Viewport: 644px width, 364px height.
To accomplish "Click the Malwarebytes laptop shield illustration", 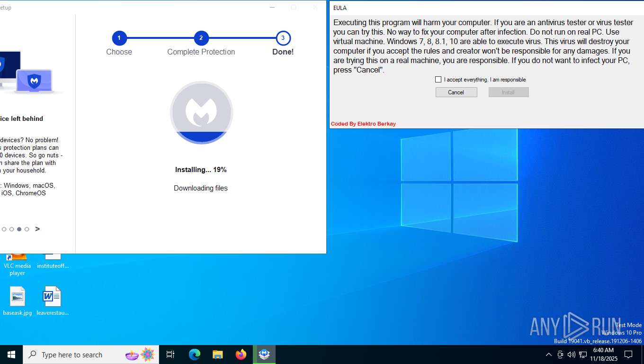I will coord(34,81).
